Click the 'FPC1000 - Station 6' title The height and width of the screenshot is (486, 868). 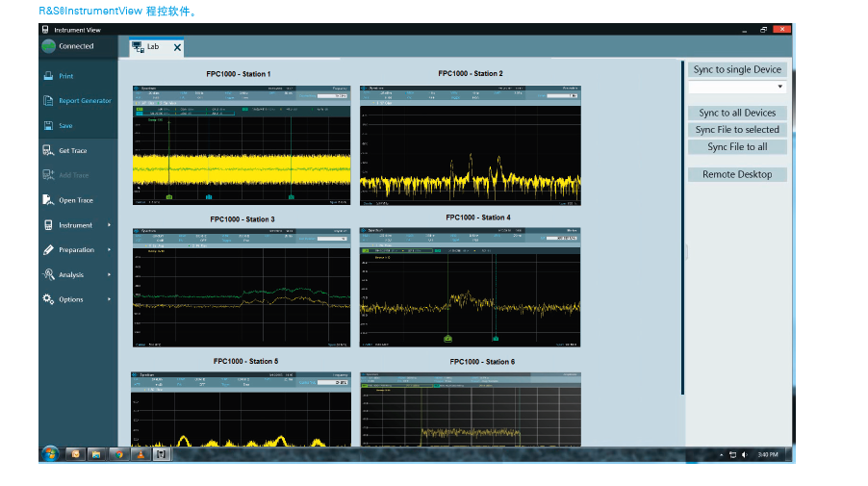coord(482,362)
